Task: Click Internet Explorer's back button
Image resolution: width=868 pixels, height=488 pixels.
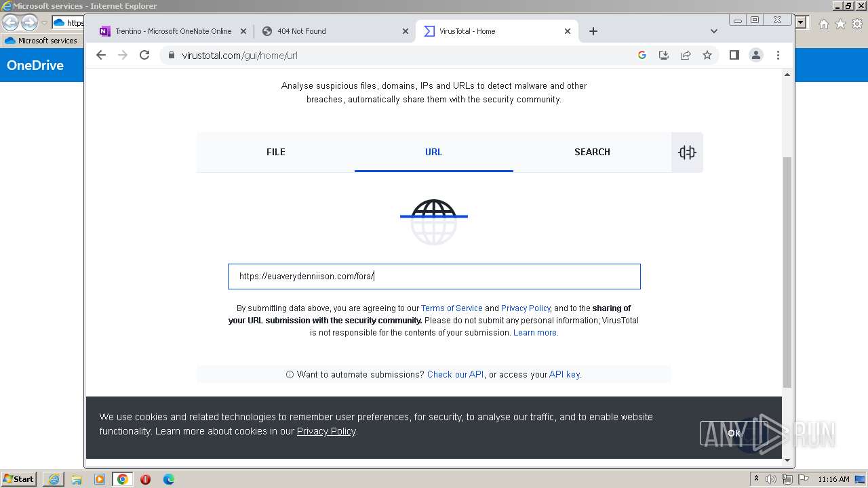Action: coord(10,22)
